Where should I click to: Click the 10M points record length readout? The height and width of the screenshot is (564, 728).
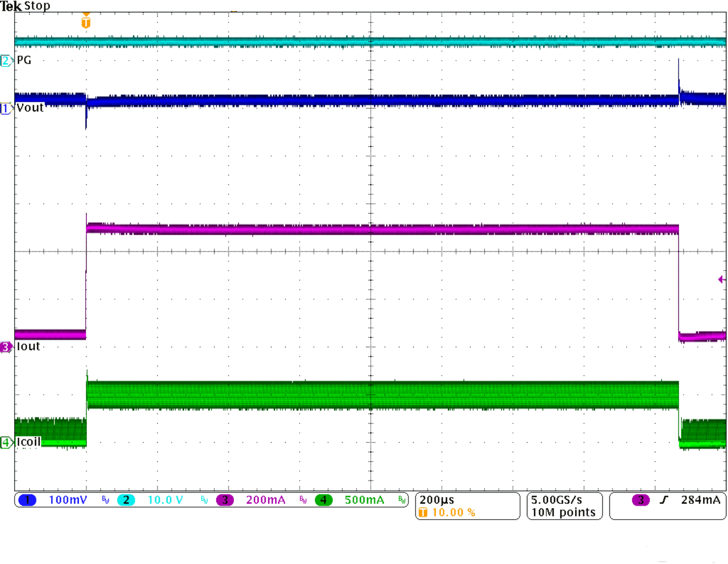coord(562,512)
